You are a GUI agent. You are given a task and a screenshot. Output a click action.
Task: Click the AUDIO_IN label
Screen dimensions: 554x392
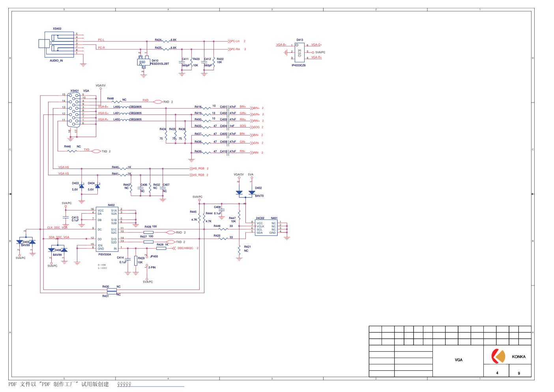(56, 61)
